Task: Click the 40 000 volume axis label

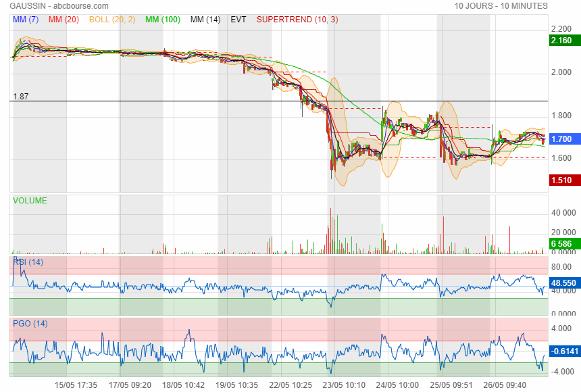Action: [x=563, y=213]
